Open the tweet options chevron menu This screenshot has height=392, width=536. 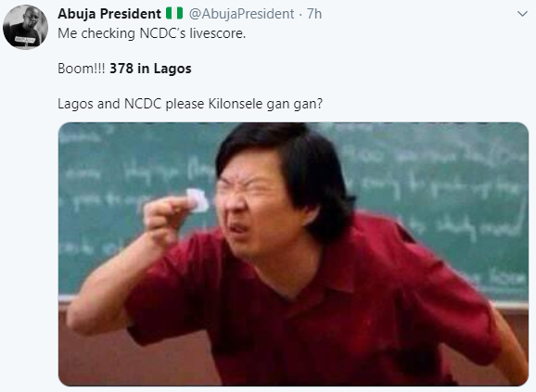[x=522, y=14]
